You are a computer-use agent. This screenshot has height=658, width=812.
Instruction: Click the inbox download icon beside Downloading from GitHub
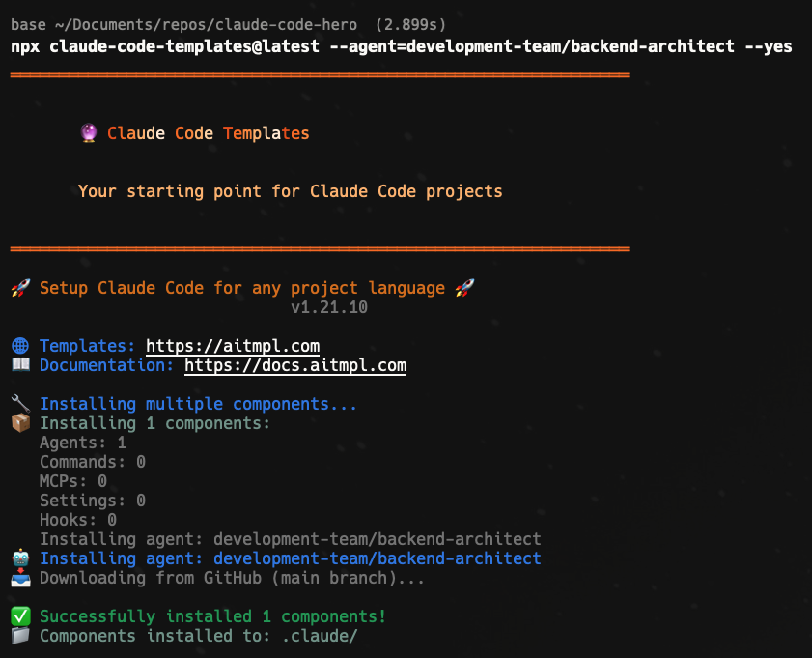pos(20,577)
